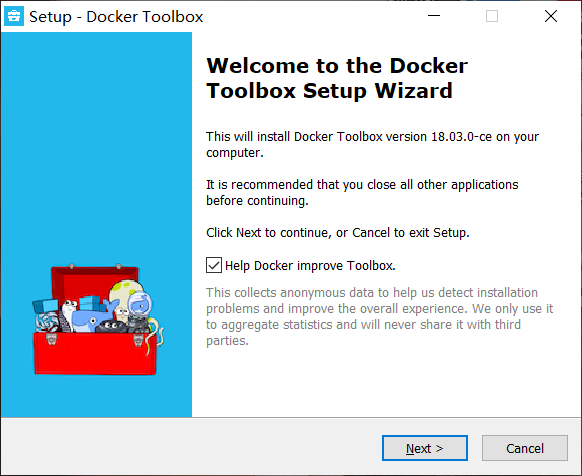Minimize the setup wizard window
Viewport: 582px width, 476px height.
point(434,16)
